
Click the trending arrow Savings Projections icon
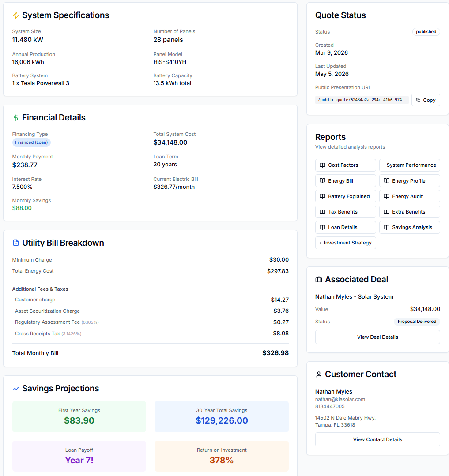[x=16, y=389]
